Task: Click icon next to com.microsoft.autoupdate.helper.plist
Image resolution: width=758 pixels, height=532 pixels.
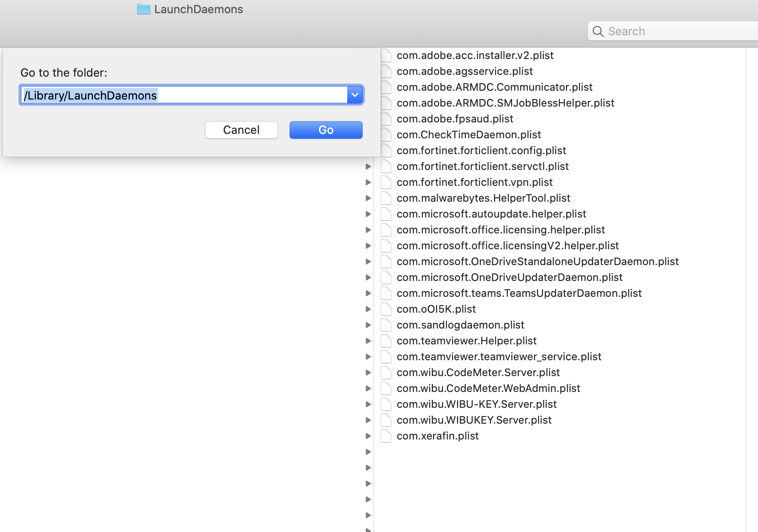Action: (x=386, y=214)
